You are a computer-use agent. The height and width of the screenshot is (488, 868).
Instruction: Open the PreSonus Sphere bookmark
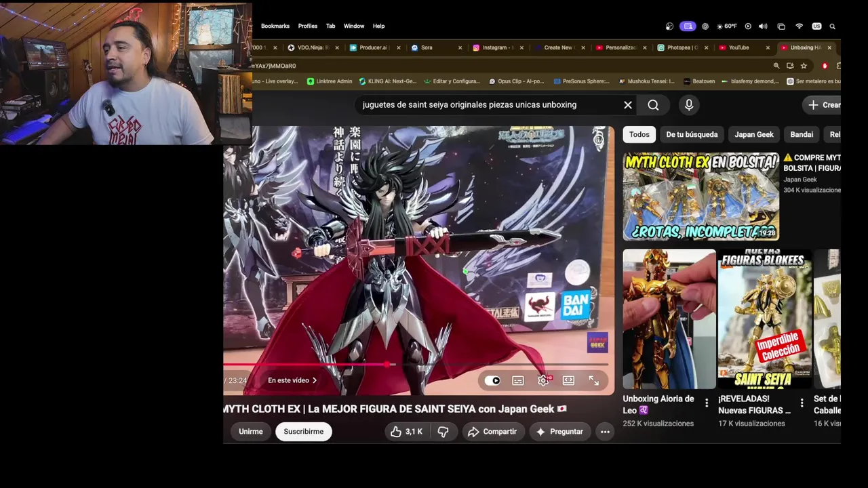[x=581, y=81]
